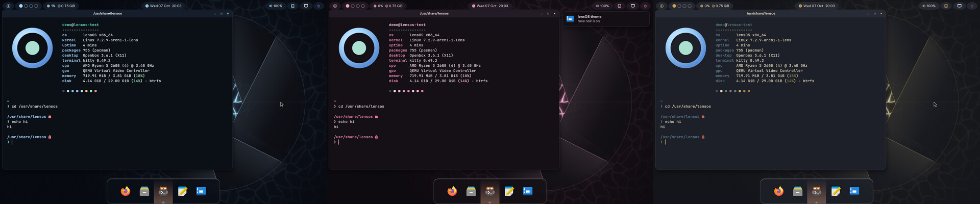
Task: Switch to third workspace dot on gold-themed bar
Action: [684, 6]
